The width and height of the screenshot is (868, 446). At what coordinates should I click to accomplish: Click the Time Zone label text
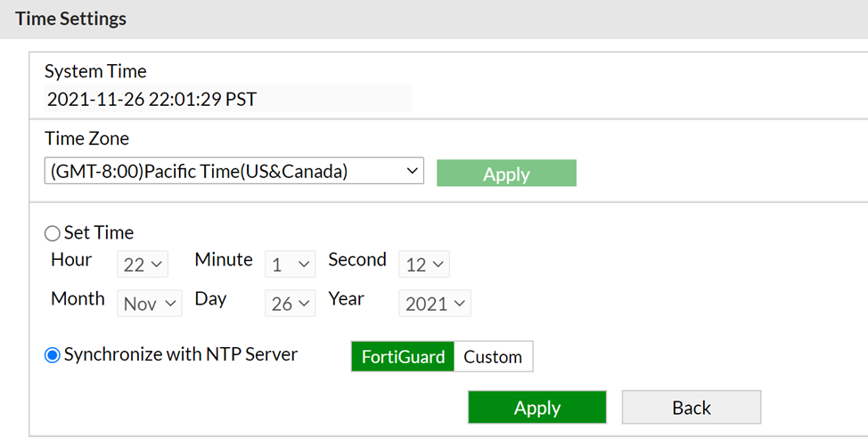click(x=86, y=138)
